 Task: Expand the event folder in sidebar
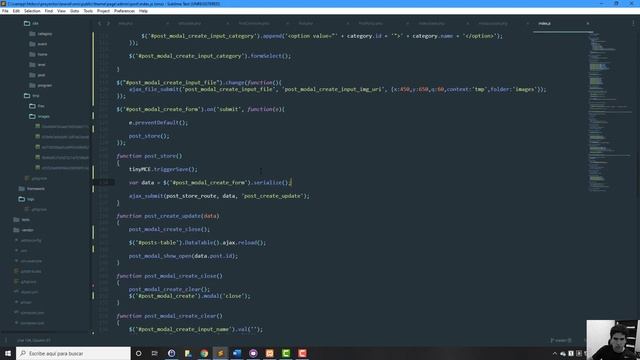(x=38, y=44)
